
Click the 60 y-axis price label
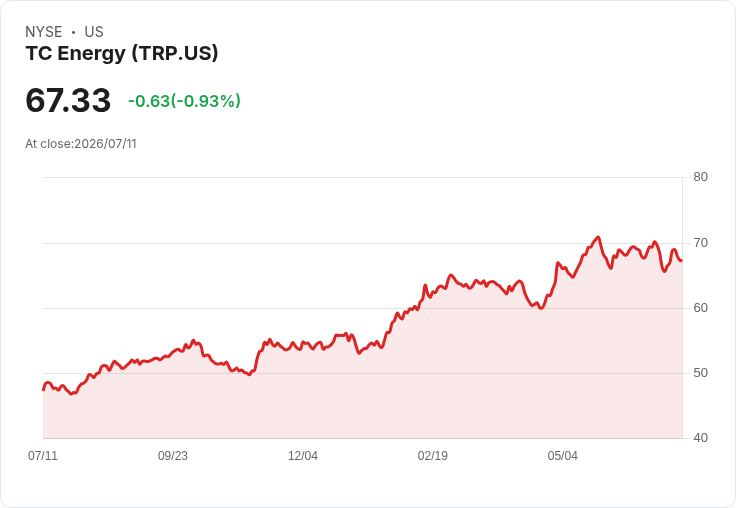tap(700, 308)
